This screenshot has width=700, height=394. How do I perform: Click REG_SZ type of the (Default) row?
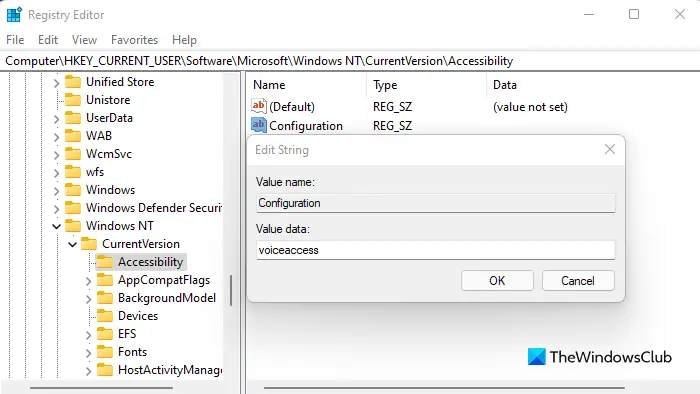pyautogui.click(x=392, y=107)
